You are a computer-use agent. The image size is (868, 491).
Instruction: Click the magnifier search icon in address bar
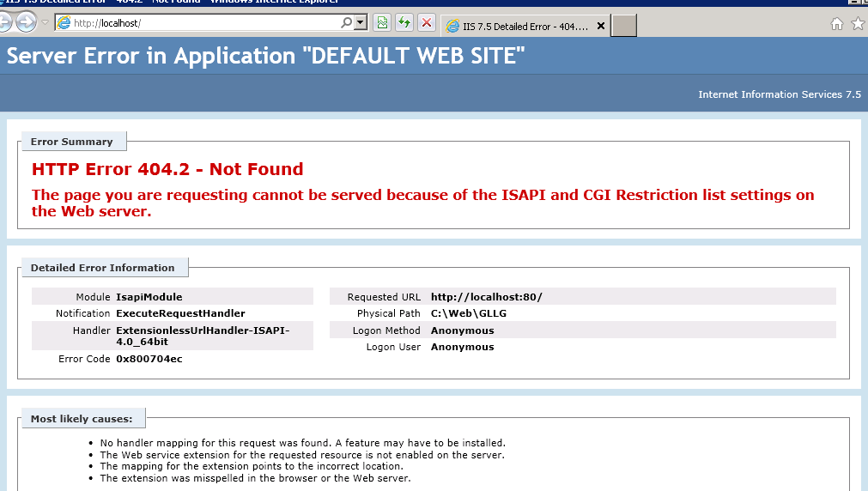[347, 22]
